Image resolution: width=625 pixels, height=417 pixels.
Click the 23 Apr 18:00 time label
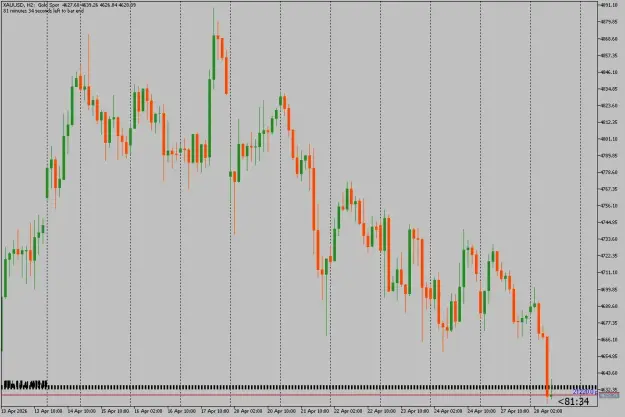coord(415,411)
